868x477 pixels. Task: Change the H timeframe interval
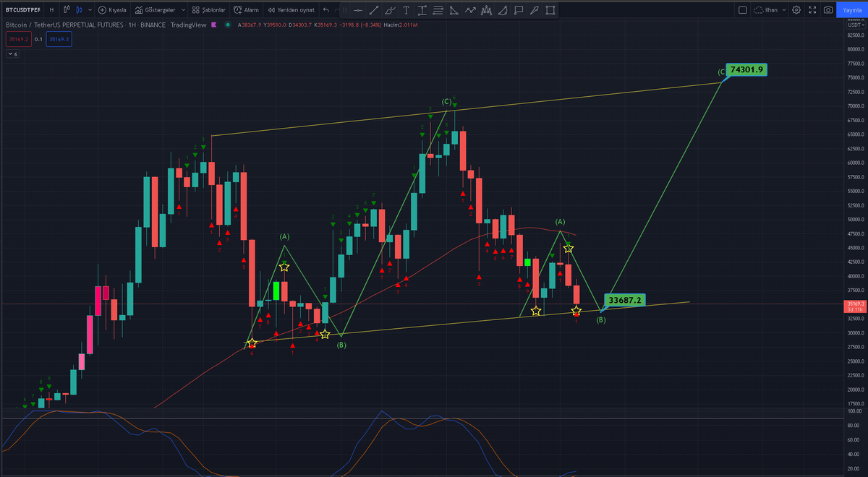coord(51,10)
